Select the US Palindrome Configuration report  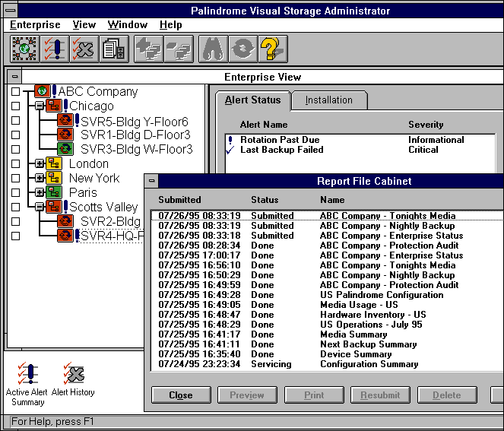pos(327,295)
